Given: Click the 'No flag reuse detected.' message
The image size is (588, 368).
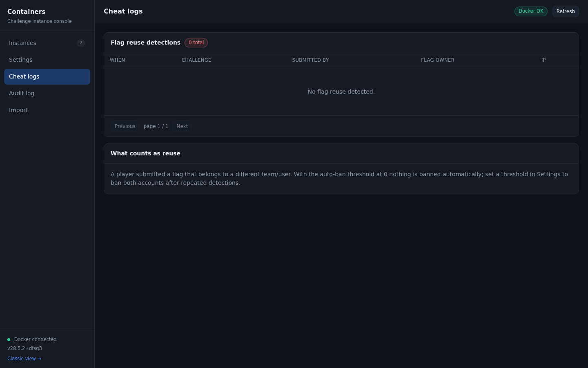Looking at the screenshot, I should point(341,92).
